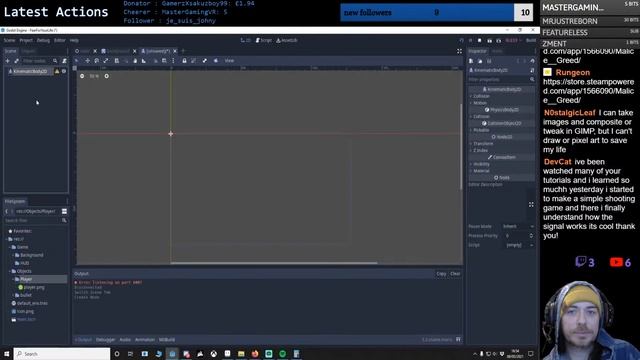Select the Ruler tool in toolbar

[144, 61]
